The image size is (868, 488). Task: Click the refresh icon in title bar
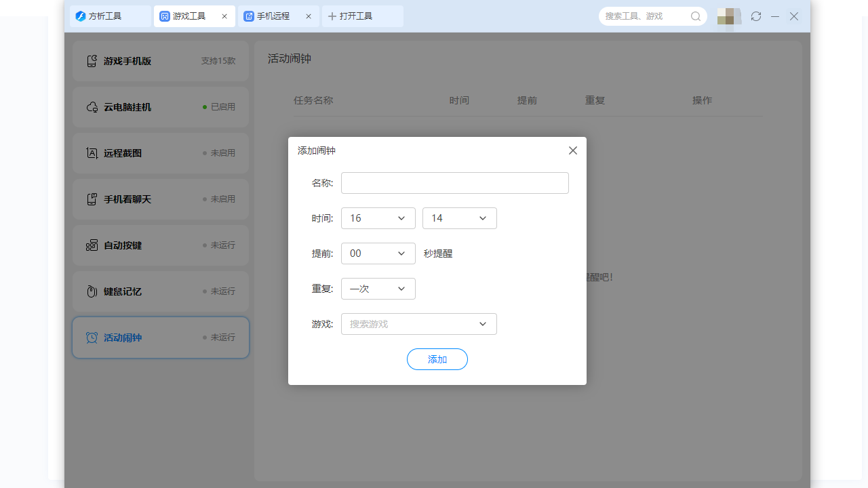tap(755, 16)
